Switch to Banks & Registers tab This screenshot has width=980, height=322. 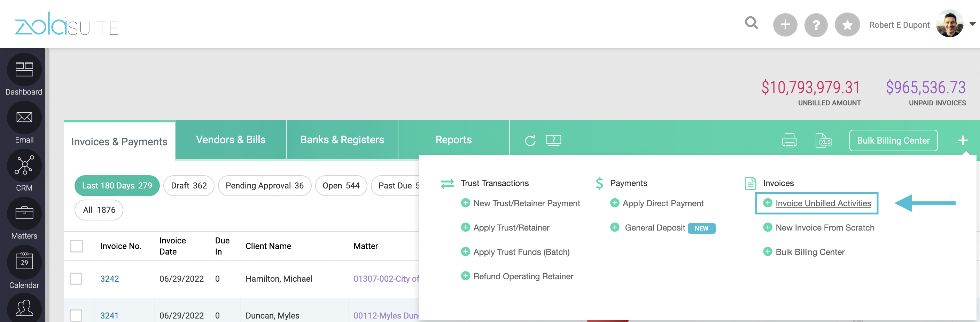(x=342, y=139)
